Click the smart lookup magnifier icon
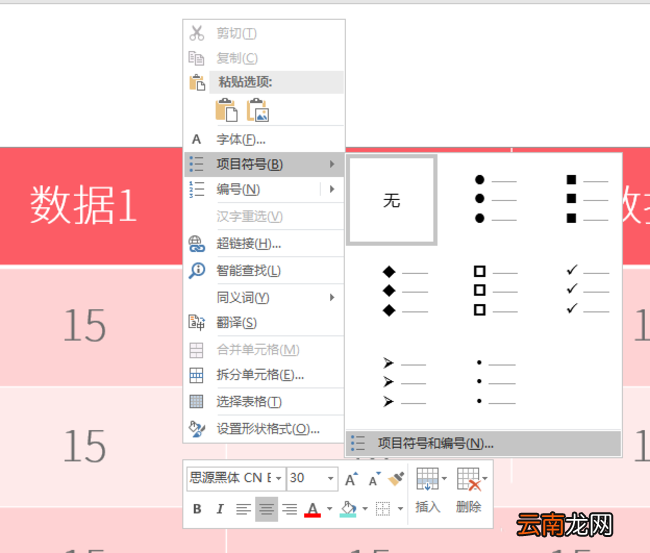The image size is (650, 553). 196,271
